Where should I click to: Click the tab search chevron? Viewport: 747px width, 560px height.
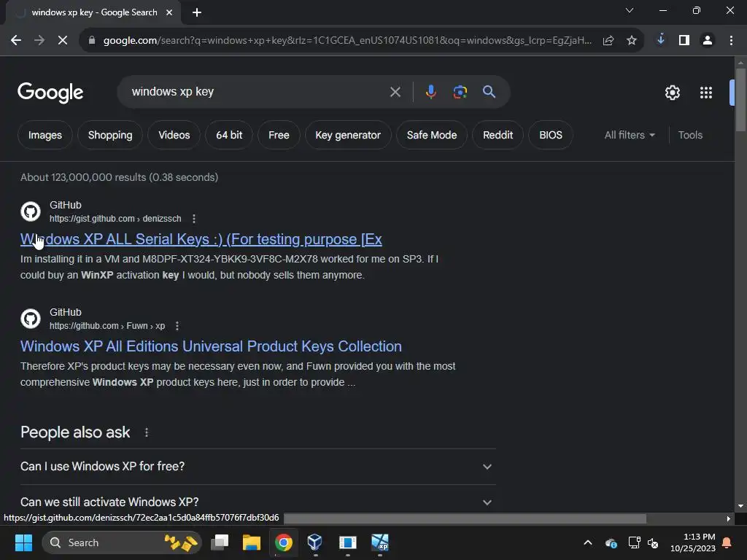[630, 10]
